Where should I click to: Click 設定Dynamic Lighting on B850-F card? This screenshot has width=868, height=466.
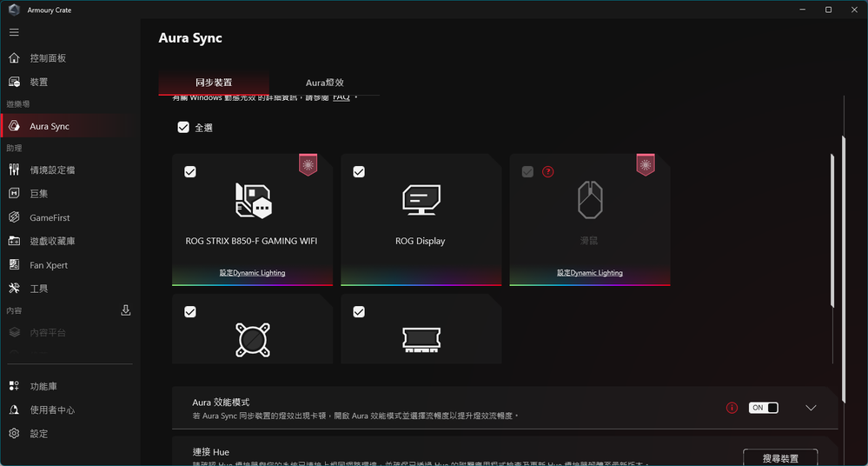pos(253,273)
